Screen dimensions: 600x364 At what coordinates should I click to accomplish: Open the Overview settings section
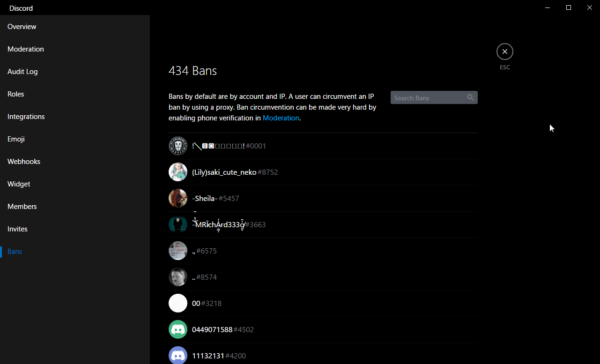point(75,27)
